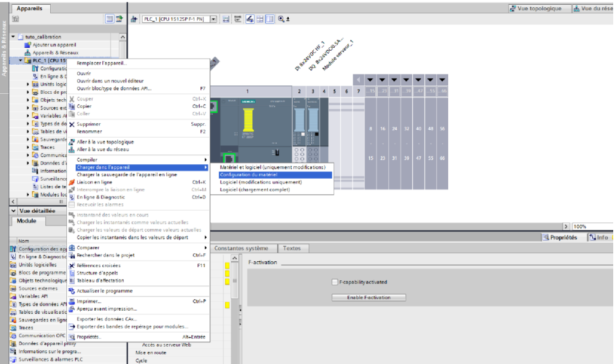Image resolution: width=615 pixels, height=364 pixels.
Task: Expand the Traces tree node
Action: point(28,147)
